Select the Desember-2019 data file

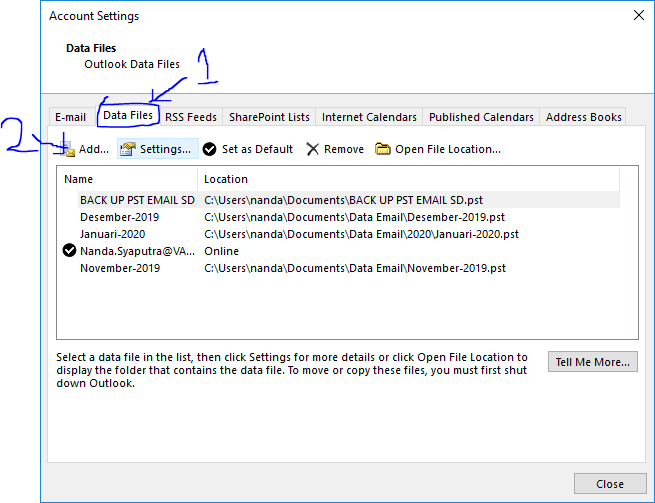coord(119,217)
